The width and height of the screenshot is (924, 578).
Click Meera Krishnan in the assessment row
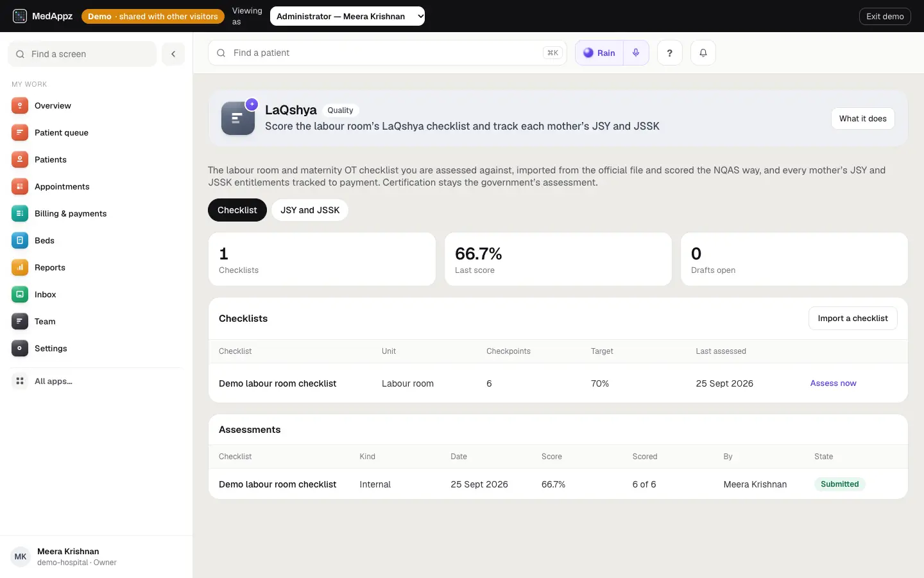click(755, 484)
